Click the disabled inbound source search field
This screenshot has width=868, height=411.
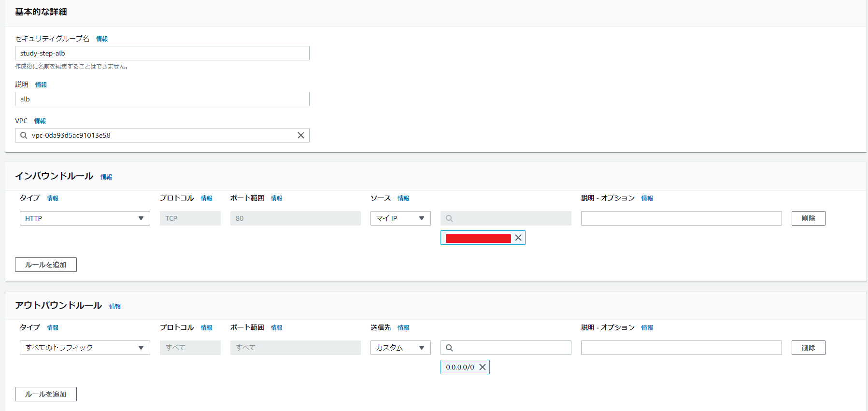click(x=506, y=218)
